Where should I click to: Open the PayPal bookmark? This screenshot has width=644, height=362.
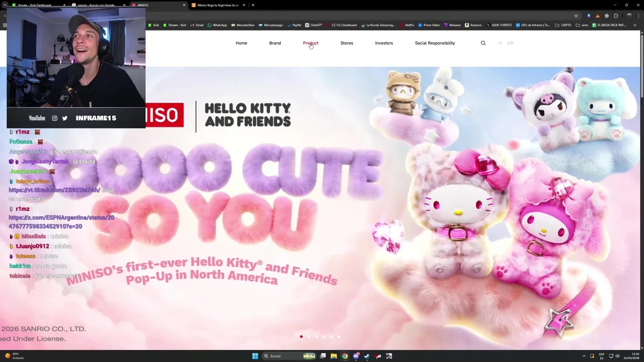point(294,25)
